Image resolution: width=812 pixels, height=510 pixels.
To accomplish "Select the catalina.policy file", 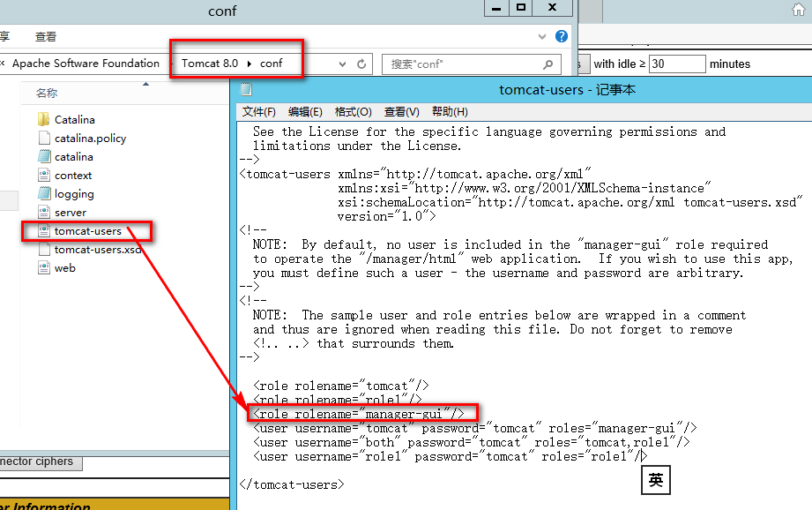I will point(90,138).
